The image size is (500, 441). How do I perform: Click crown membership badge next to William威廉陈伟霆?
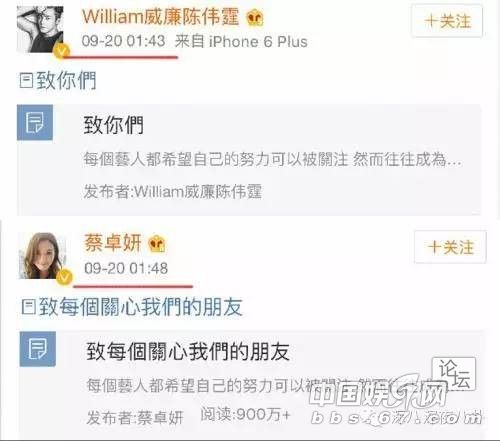(x=255, y=18)
